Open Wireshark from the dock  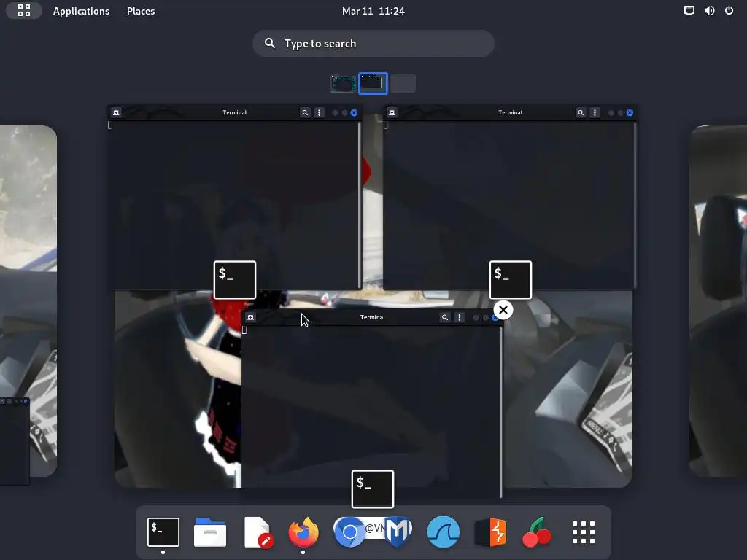click(443, 532)
